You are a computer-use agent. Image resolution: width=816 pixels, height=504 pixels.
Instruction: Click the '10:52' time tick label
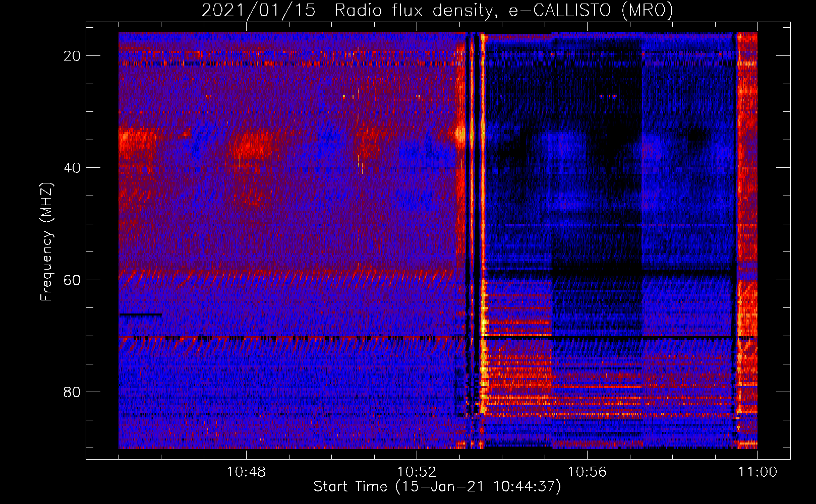(417, 472)
